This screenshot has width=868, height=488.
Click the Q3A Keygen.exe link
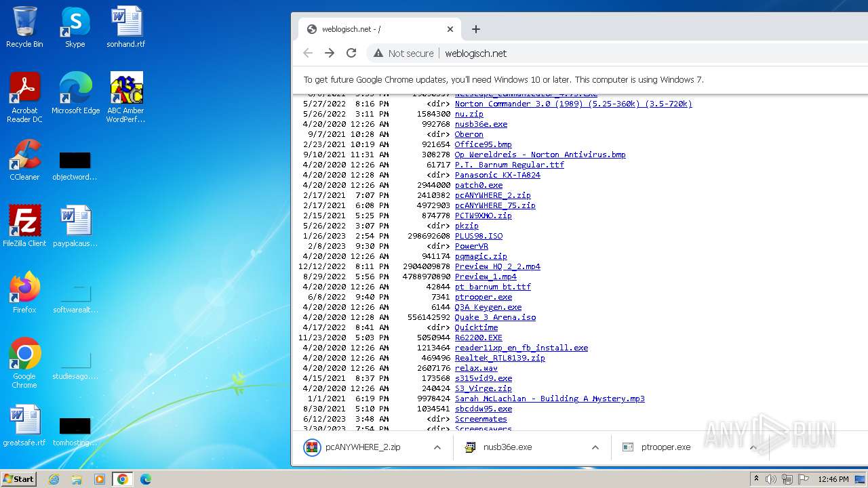click(x=488, y=307)
